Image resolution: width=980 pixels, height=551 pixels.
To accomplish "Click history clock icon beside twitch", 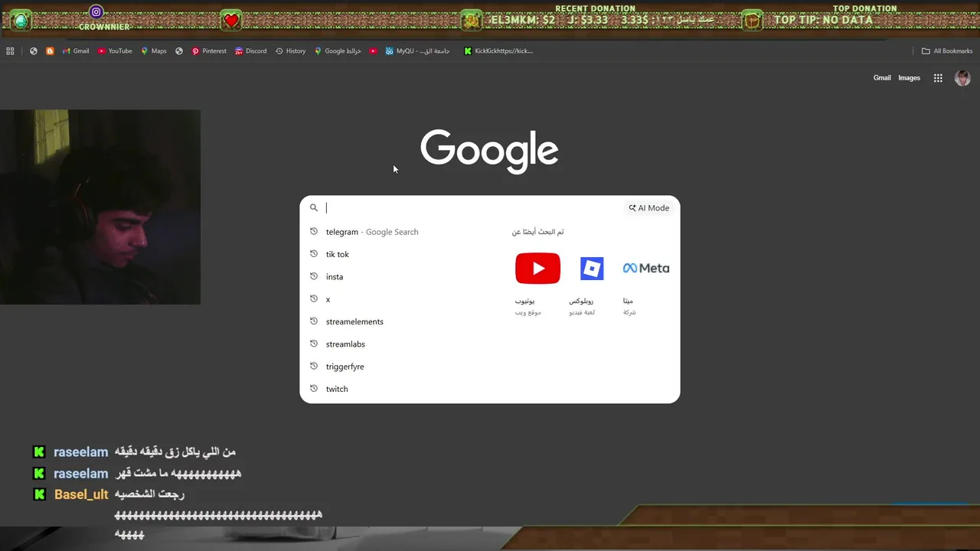I will 313,388.
